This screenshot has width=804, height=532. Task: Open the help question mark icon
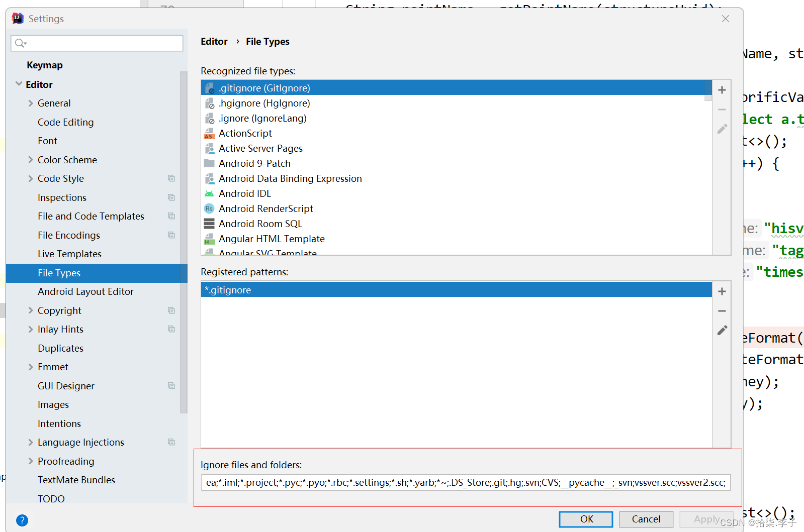point(22,520)
